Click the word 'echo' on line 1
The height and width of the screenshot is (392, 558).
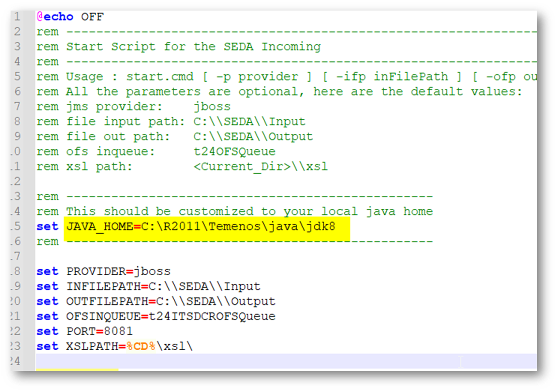pyautogui.click(x=58, y=17)
